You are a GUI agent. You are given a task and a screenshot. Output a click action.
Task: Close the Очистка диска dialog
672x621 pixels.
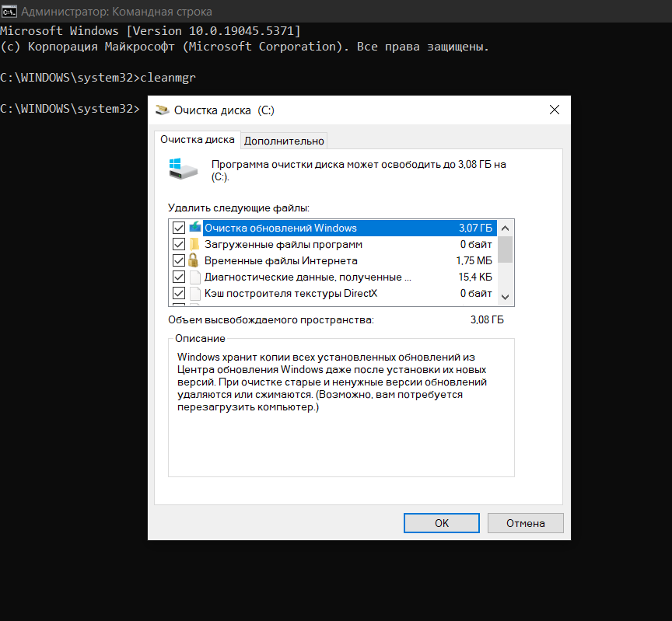tap(554, 110)
